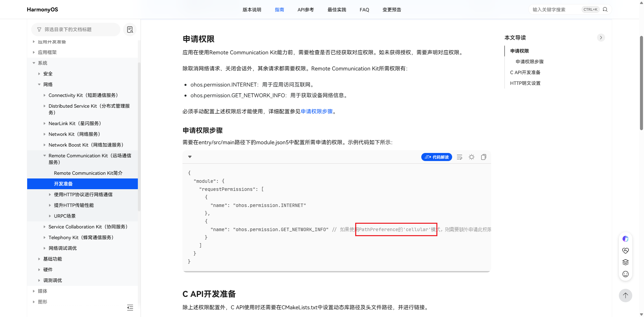This screenshot has height=317, width=644.
Task: Switch code block theme brightness
Action: click(472, 157)
